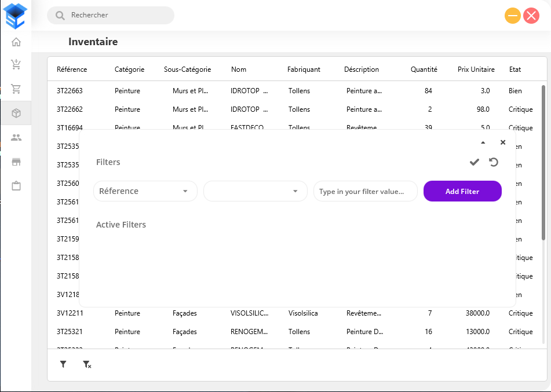Click the filter funnel icon
The image size is (551, 392).
point(63,364)
